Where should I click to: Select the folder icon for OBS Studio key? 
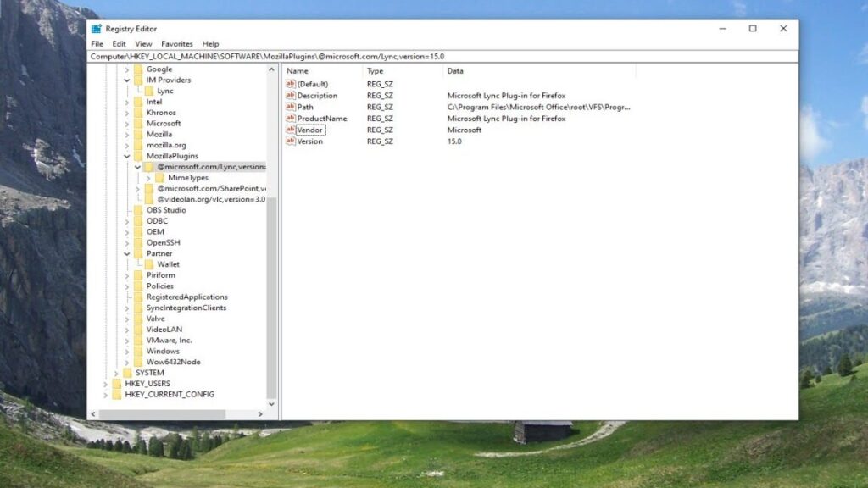[x=138, y=210]
